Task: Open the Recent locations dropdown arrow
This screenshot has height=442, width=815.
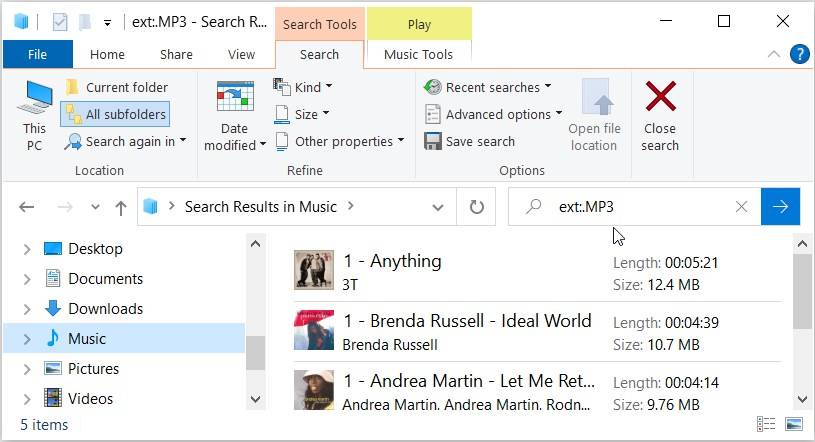Action: coord(95,207)
